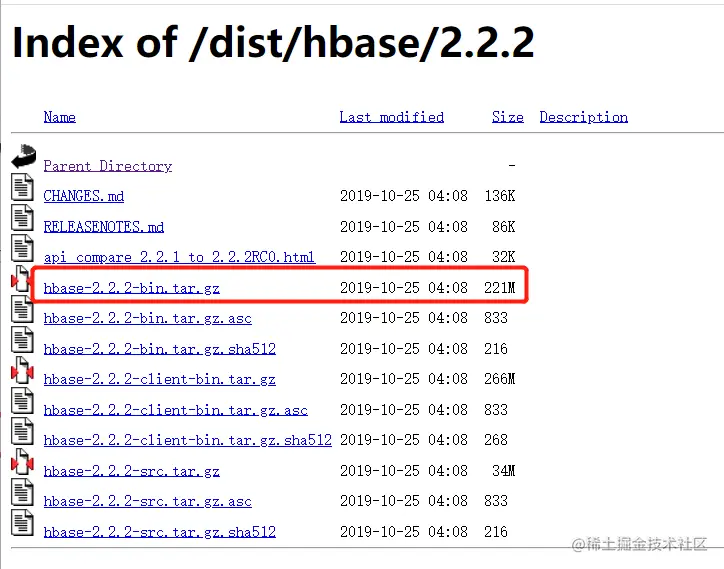Download hbase-2.2.2-bin.tar.gz
The width and height of the screenshot is (724, 569).
tap(132, 288)
